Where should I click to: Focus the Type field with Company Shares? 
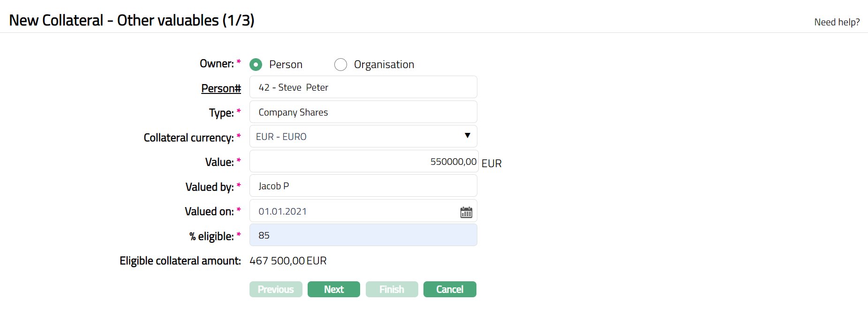pyautogui.click(x=363, y=112)
